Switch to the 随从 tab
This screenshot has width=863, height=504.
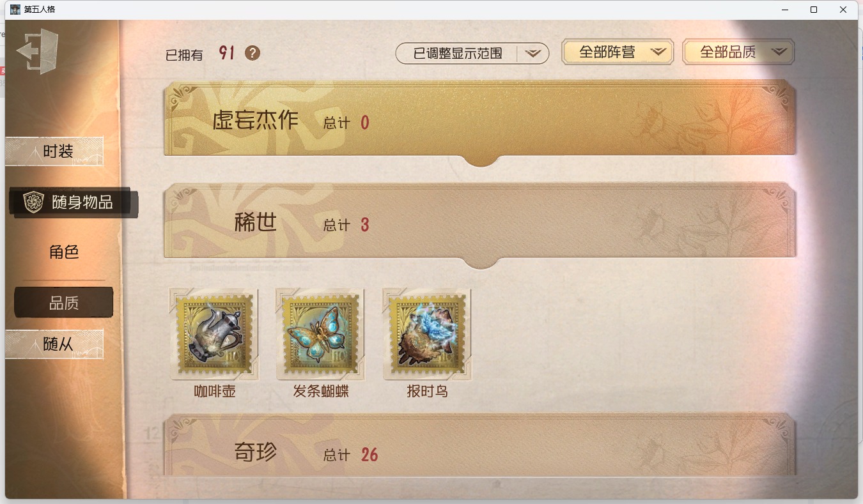coord(54,344)
